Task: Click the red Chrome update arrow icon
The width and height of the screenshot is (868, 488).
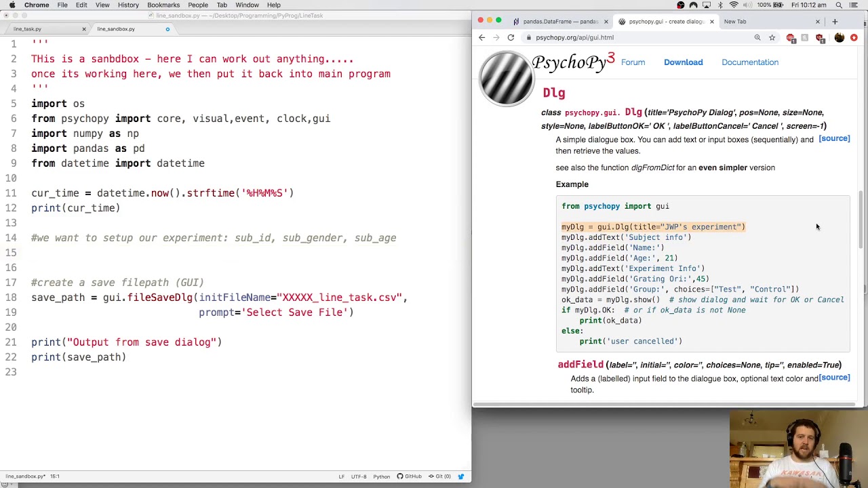Action: [854, 37]
